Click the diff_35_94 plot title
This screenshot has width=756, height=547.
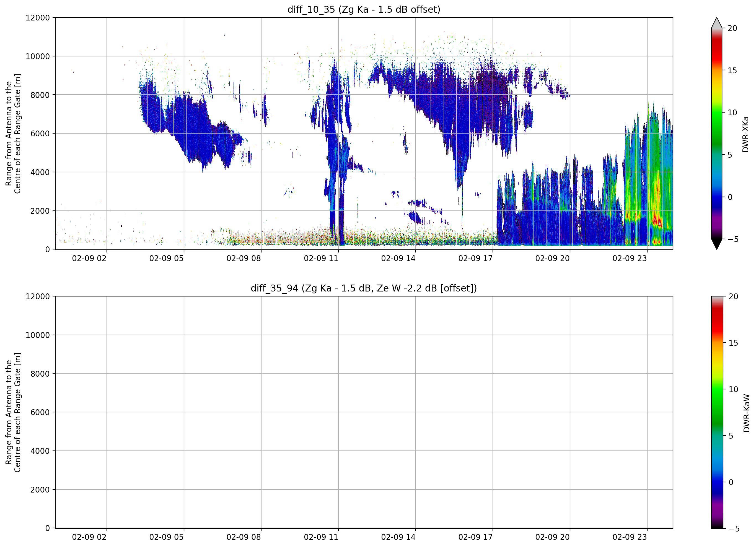point(364,288)
